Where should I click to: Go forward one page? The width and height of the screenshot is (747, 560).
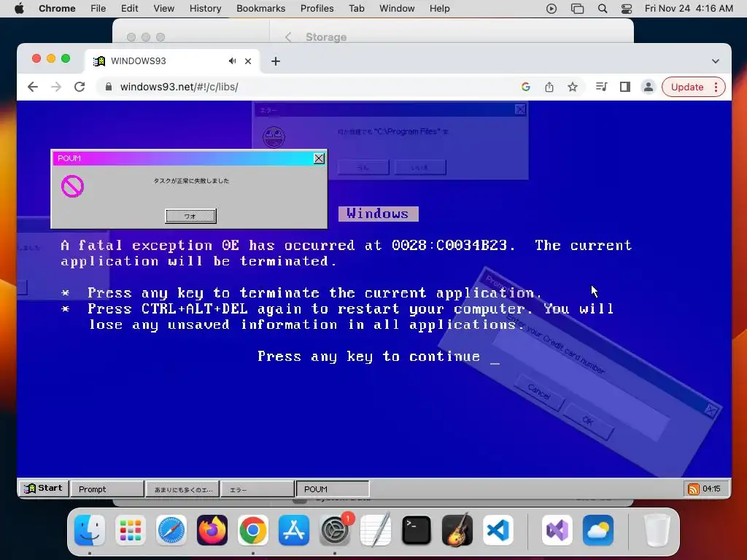[x=55, y=87]
